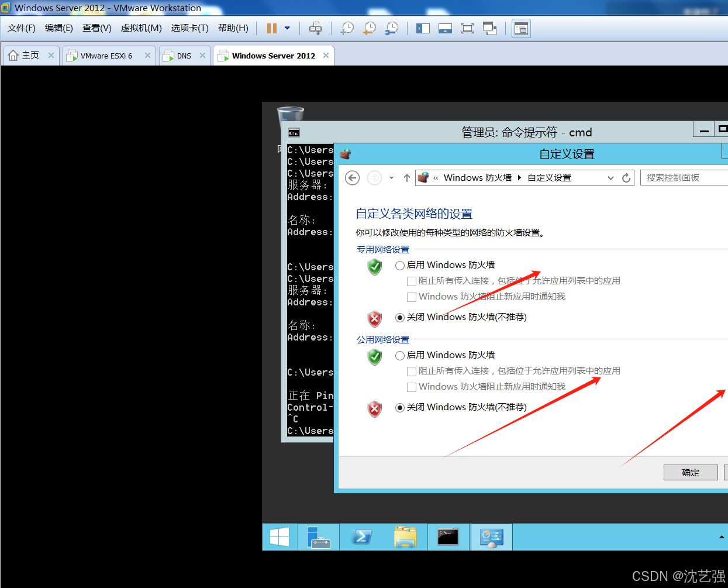Click the Forward arrow in 自定义设置 window
Viewport: 728px width, 588px height.
pyautogui.click(x=374, y=178)
